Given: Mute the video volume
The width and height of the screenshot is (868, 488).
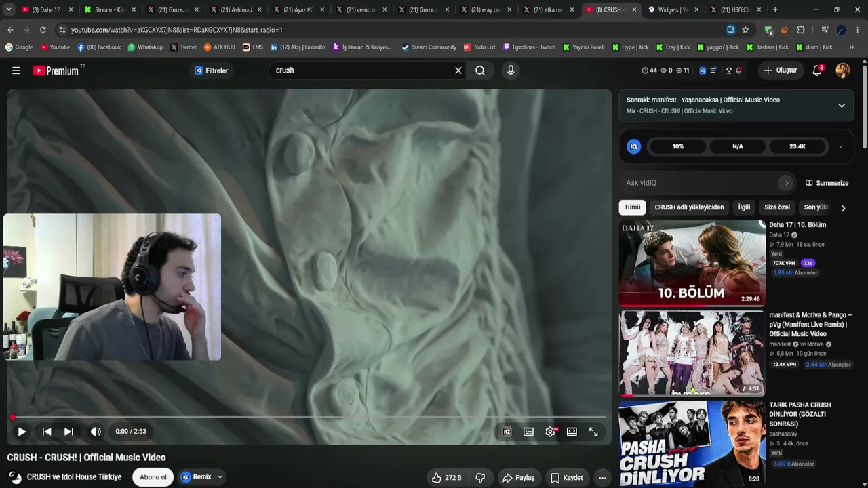Looking at the screenshot, I should (96, 432).
